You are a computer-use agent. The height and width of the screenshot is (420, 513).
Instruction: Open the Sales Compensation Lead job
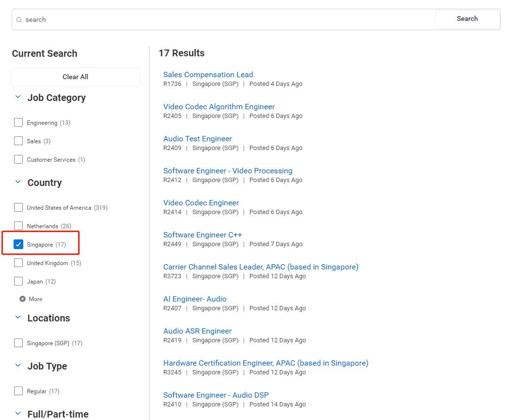click(208, 75)
